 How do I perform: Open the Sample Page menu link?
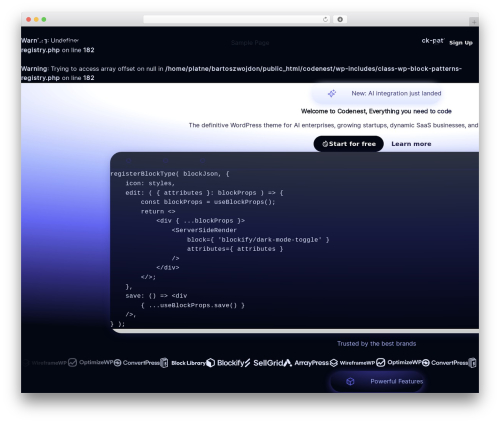point(250,43)
